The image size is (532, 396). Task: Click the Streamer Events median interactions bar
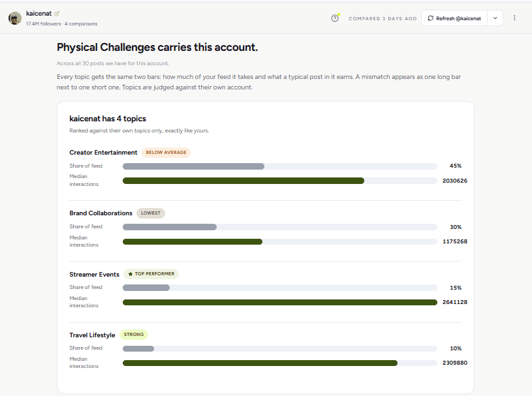[x=280, y=302]
